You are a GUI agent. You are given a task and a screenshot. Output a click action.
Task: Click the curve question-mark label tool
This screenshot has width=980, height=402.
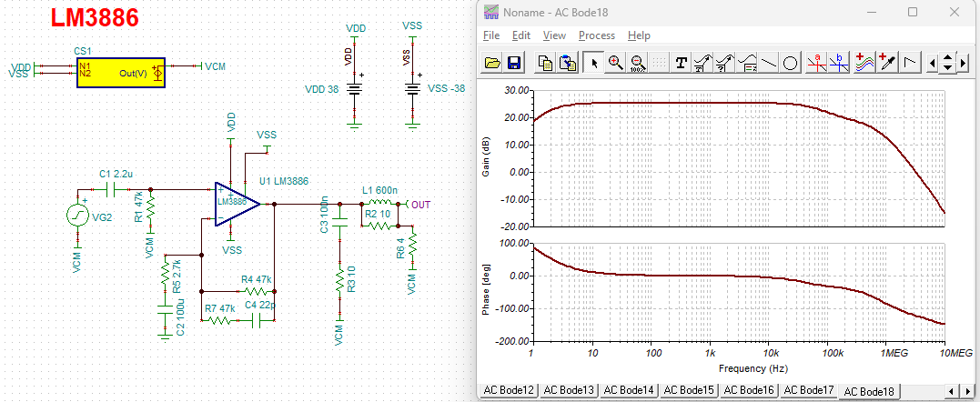[725, 63]
